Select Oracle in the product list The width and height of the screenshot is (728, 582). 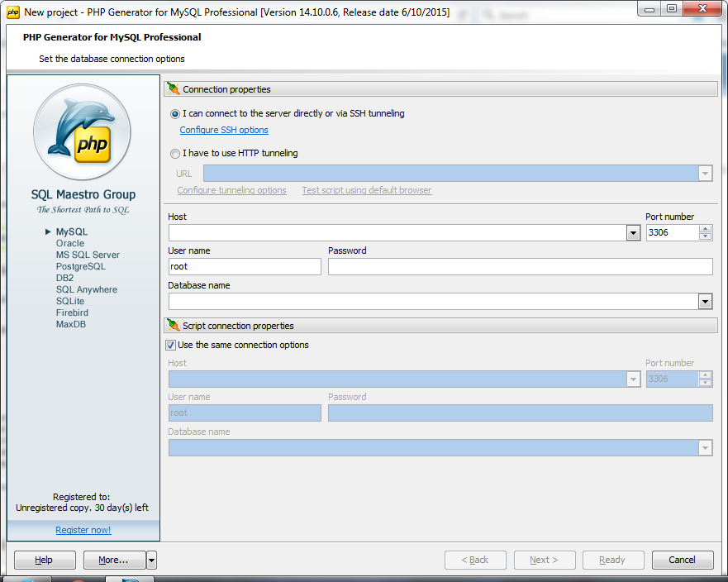70,243
